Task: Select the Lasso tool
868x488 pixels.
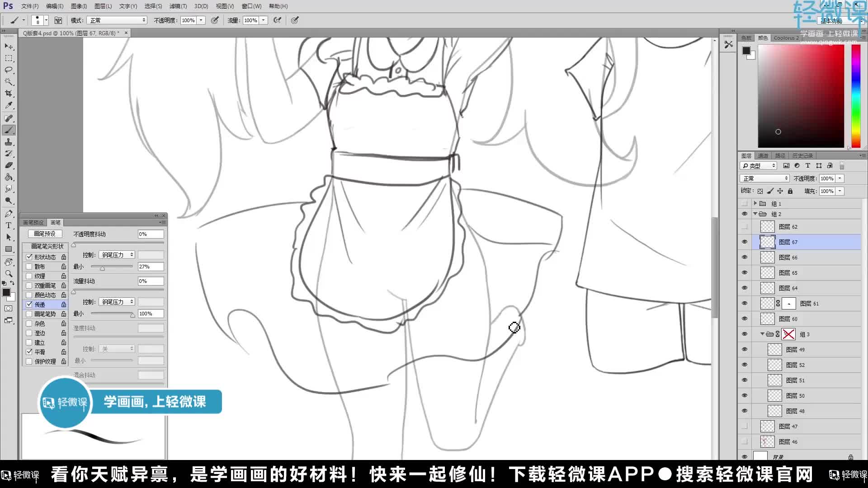Action: click(9, 70)
